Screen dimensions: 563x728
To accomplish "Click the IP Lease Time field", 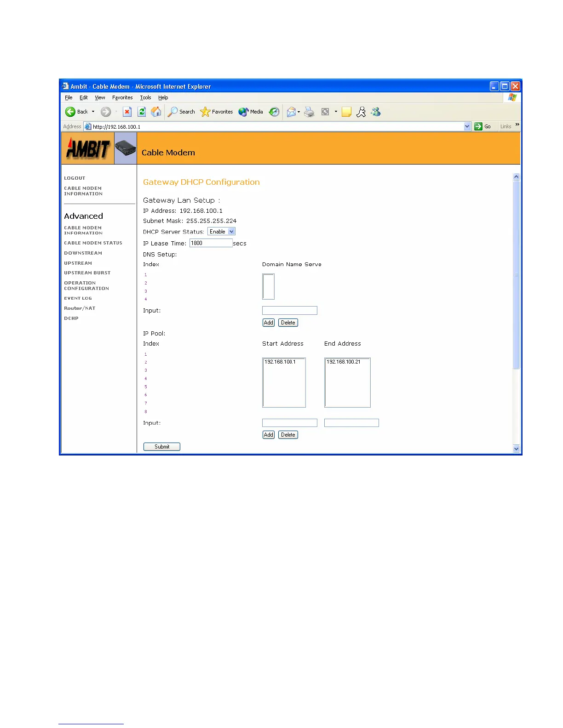I will [211, 243].
